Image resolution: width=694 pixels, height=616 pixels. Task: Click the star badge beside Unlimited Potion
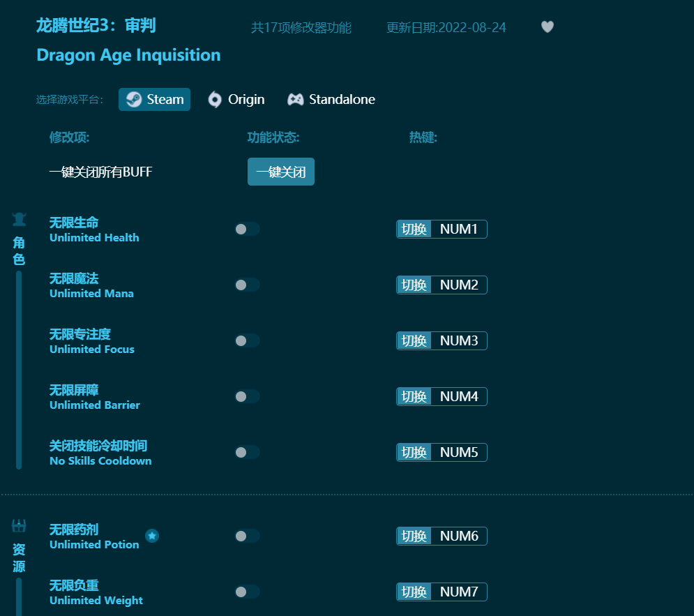[152, 536]
